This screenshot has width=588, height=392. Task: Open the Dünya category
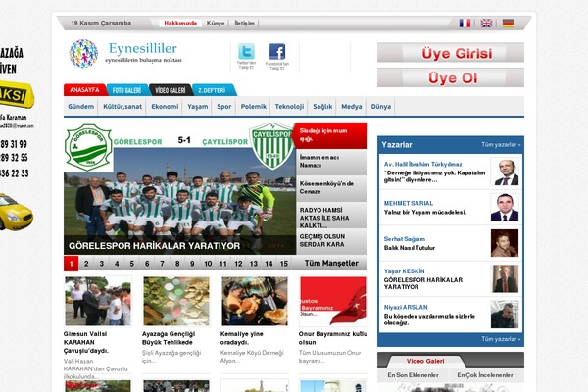(x=381, y=106)
